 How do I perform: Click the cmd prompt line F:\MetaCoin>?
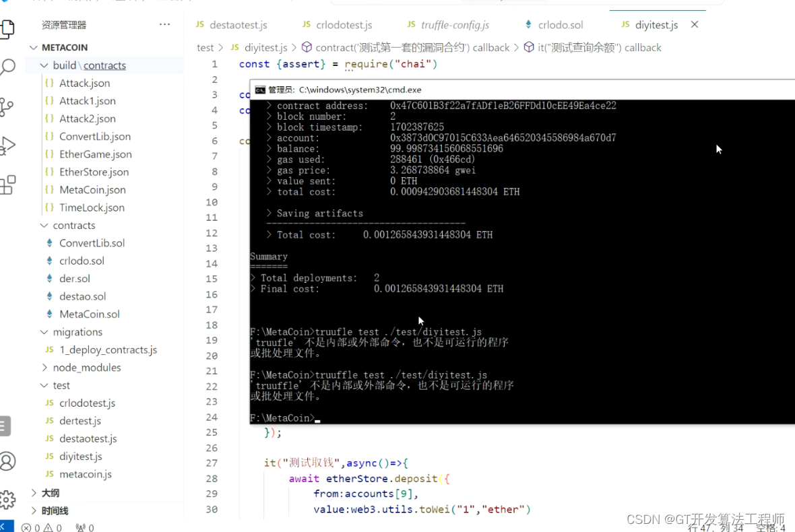point(282,418)
